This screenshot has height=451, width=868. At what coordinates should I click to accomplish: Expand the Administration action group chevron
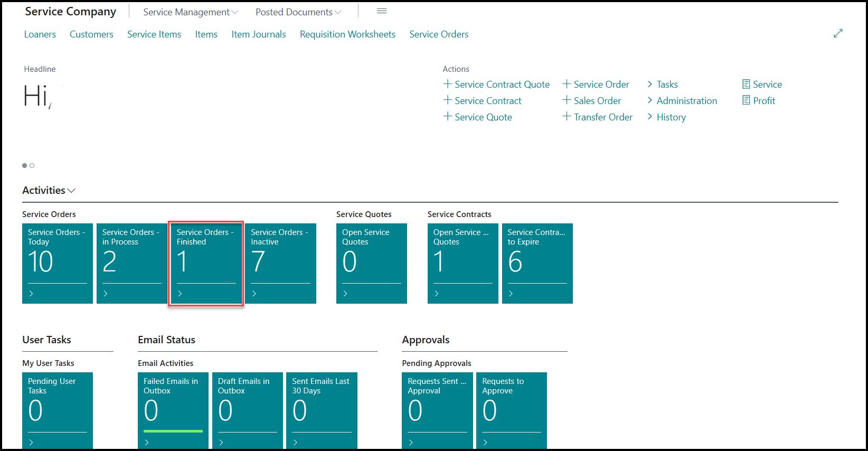(x=650, y=100)
